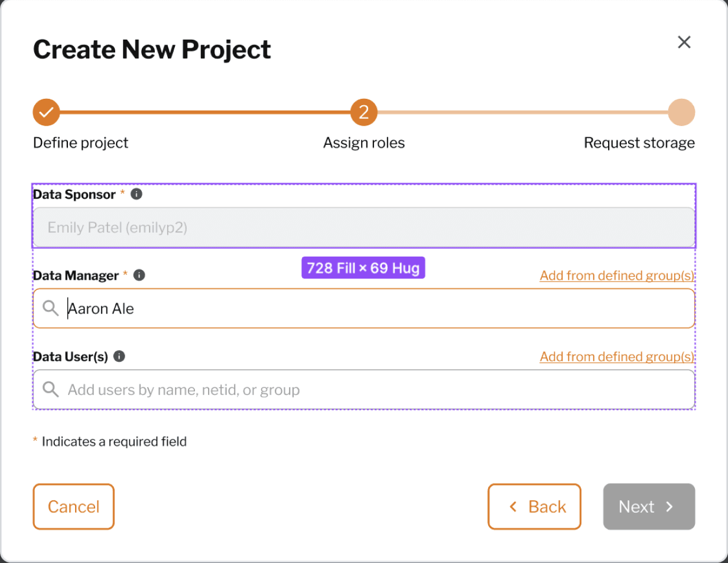This screenshot has height=563, width=728.
Task: Go to the Define project step label
Action: pyautogui.click(x=80, y=143)
